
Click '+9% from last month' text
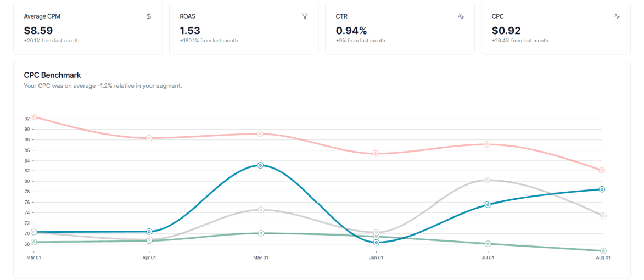[x=361, y=41]
